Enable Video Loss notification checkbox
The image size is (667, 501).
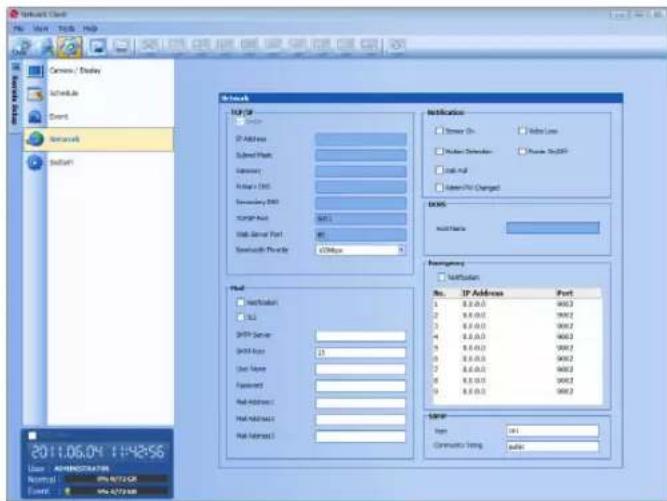[x=522, y=131]
